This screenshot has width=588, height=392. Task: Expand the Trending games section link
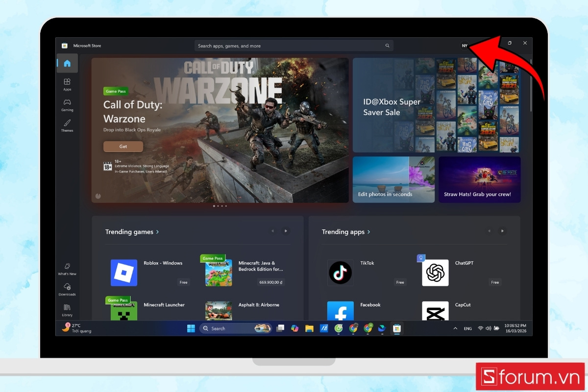(132, 232)
